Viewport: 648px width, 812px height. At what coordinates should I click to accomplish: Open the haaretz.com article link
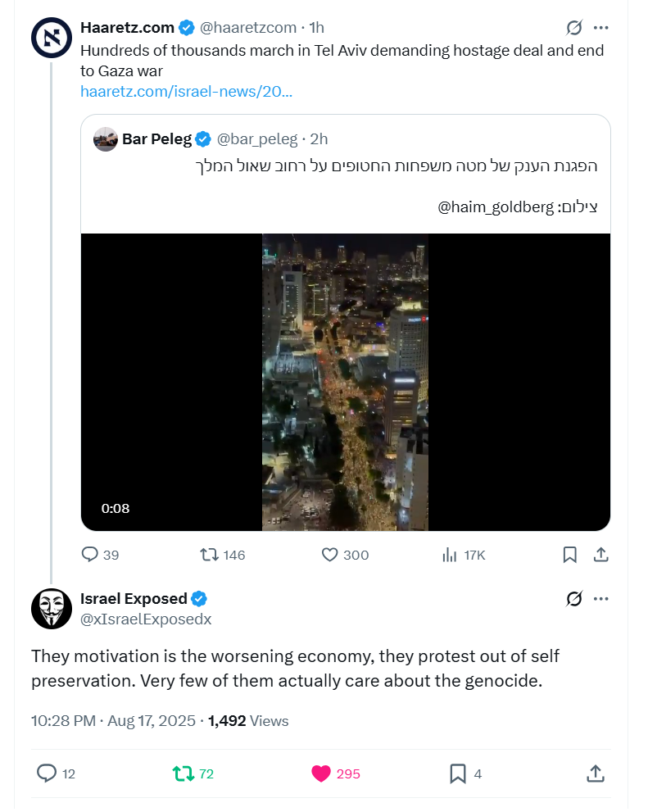pos(186,91)
